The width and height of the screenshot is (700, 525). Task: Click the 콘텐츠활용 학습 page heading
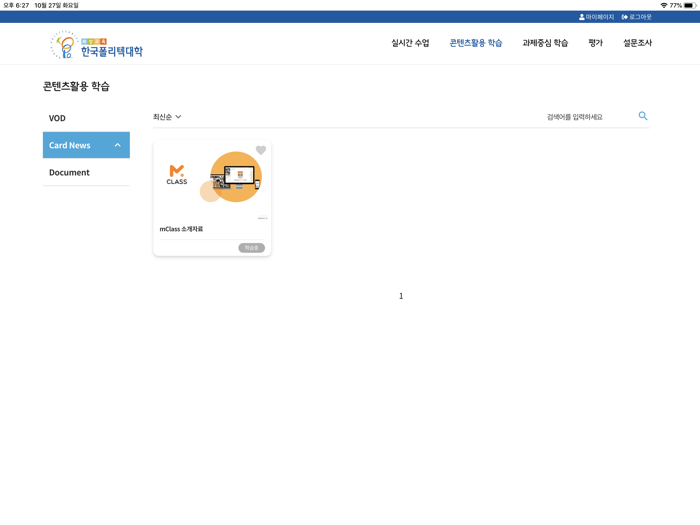(x=76, y=86)
